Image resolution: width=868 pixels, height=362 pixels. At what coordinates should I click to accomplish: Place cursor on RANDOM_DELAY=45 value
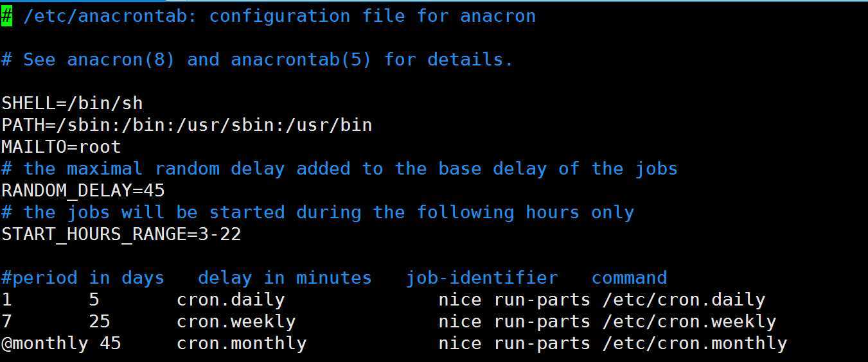[154, 191]
